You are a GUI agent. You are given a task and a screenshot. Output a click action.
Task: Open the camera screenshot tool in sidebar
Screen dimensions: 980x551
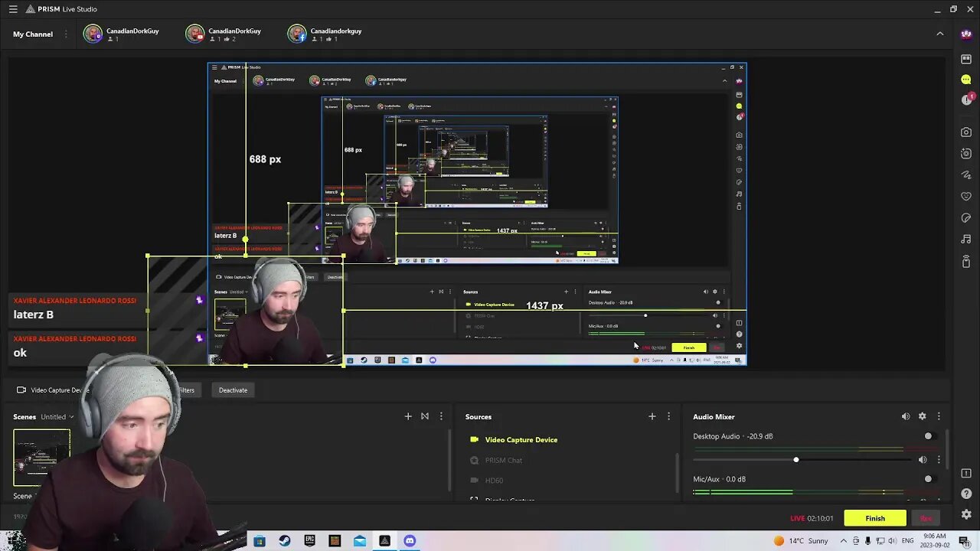point(966,132)
